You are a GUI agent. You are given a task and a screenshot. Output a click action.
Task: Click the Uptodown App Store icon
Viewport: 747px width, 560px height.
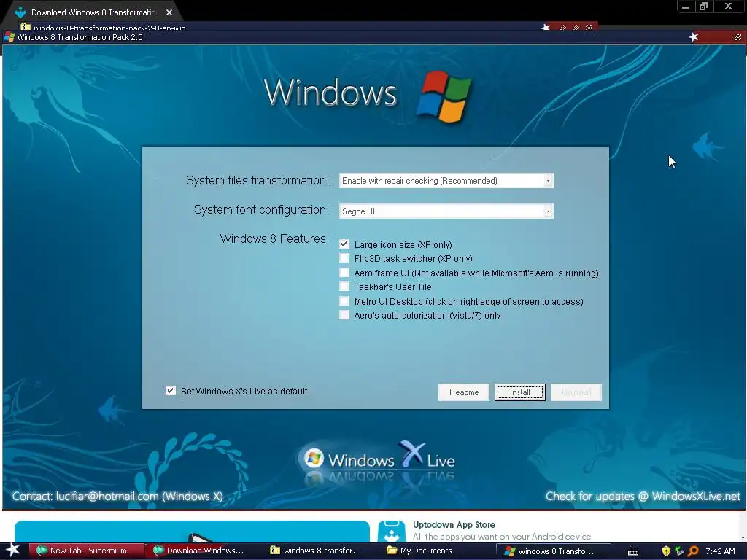click(392, 532)
